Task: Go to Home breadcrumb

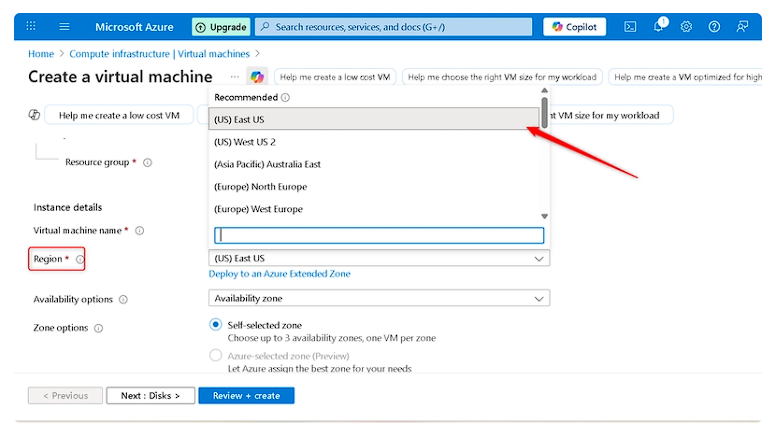Action: coord(41,53)
